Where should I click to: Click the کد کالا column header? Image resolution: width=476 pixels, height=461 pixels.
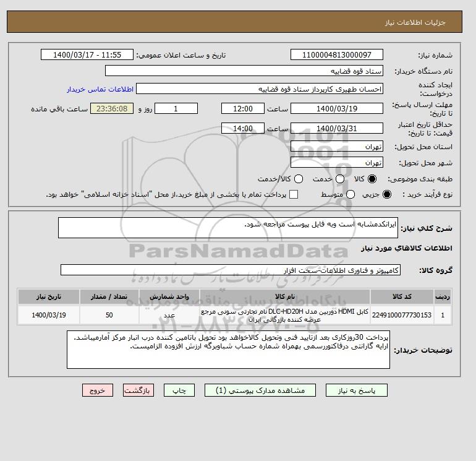402,296
